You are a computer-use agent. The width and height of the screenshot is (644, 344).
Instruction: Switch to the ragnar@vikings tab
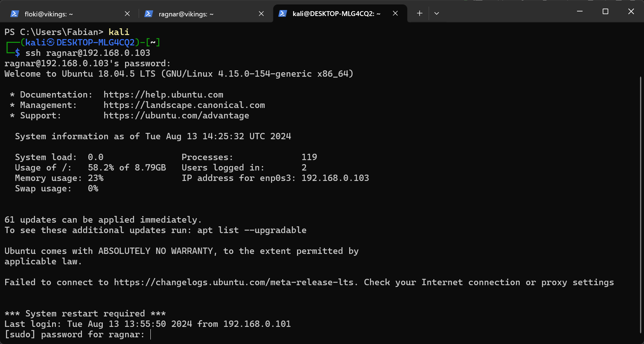click(205, 14)
